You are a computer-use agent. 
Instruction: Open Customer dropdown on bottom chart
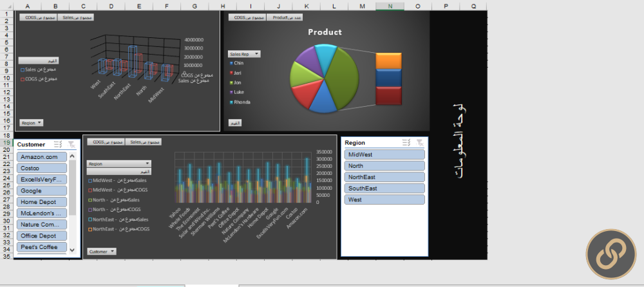pos(102,251)
